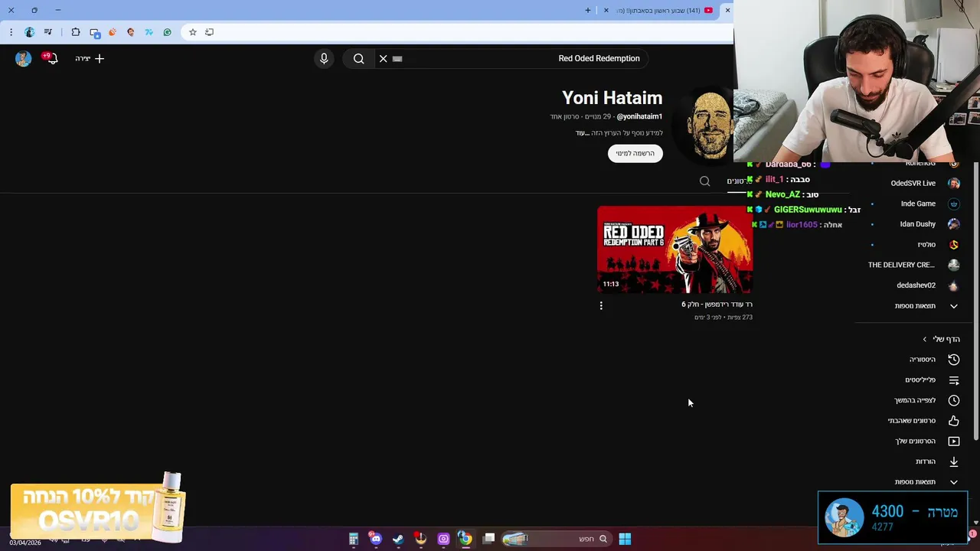
Task: Open Inde Game subscription channel
Action: [929, 204]
